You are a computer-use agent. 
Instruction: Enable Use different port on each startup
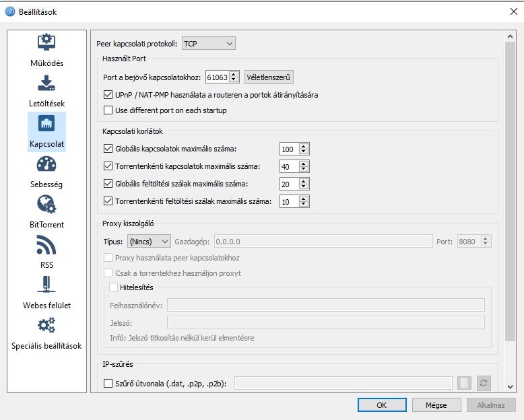point(108,110)
